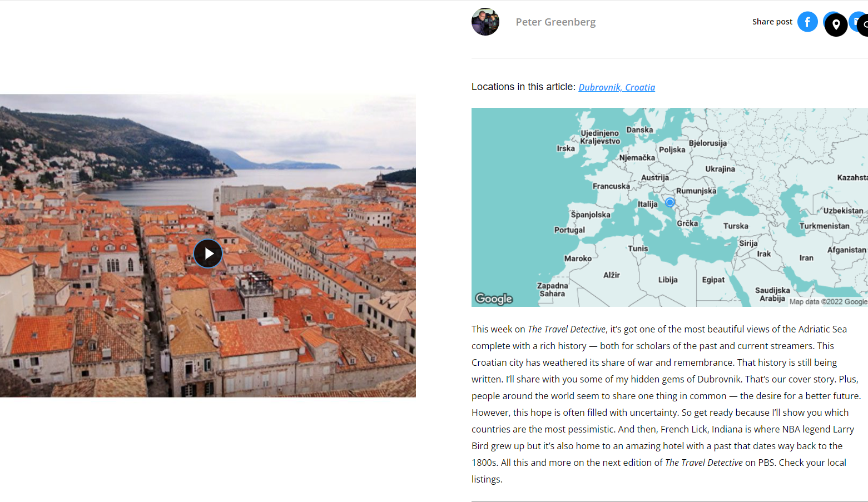This screenshot has width=868, height=502.
Task: Click Njemačka label on the map
Action: click(637, 157)
